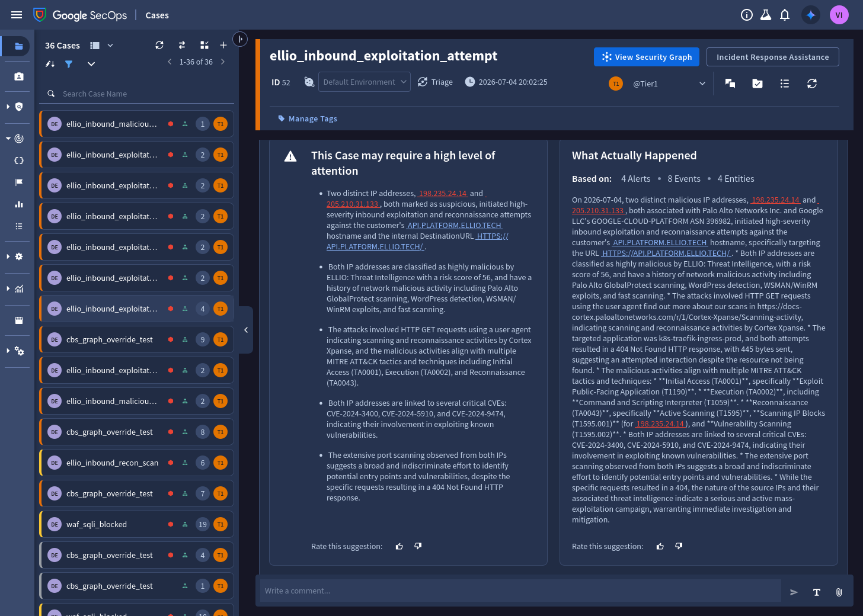Open the hamburger main menu
863x616 pixels.
click(x=17, y=15)
